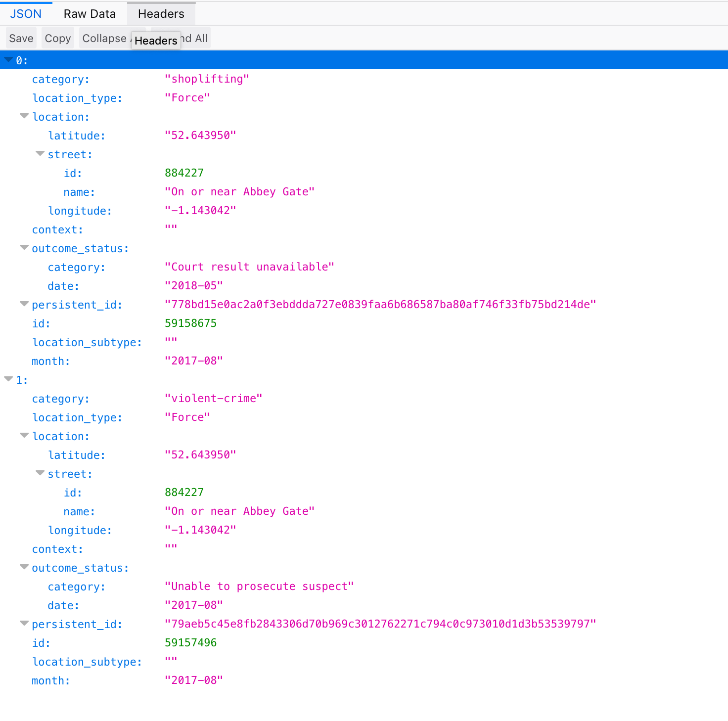Screen dimensions: 728x721
Task: Collapse location node in second record
Action: coord(24,436)
